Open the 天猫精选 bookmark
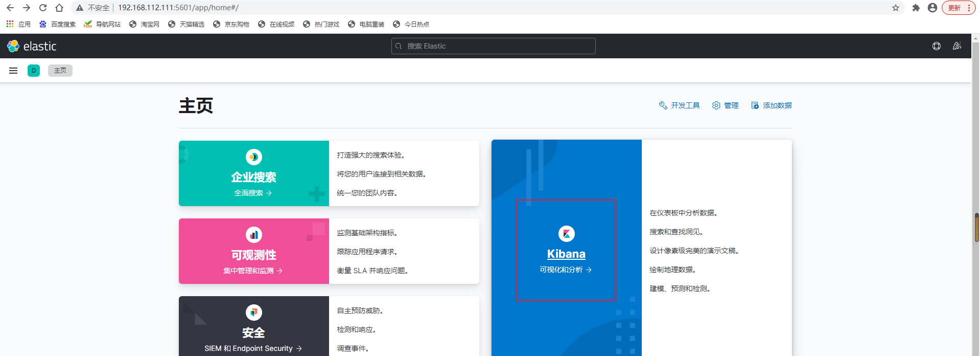The width and height of the screenshot is (980, 356). (x=186, y=24)
